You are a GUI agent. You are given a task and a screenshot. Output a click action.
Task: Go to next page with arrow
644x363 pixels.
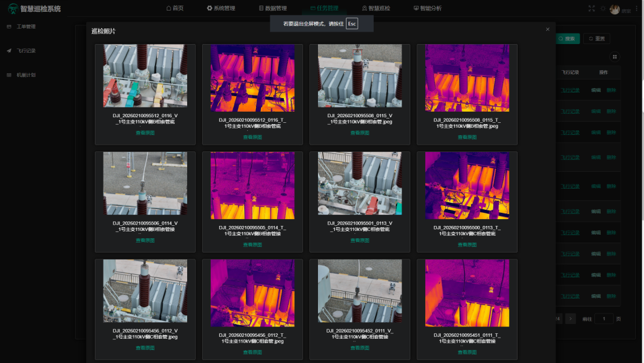[570, 318]
